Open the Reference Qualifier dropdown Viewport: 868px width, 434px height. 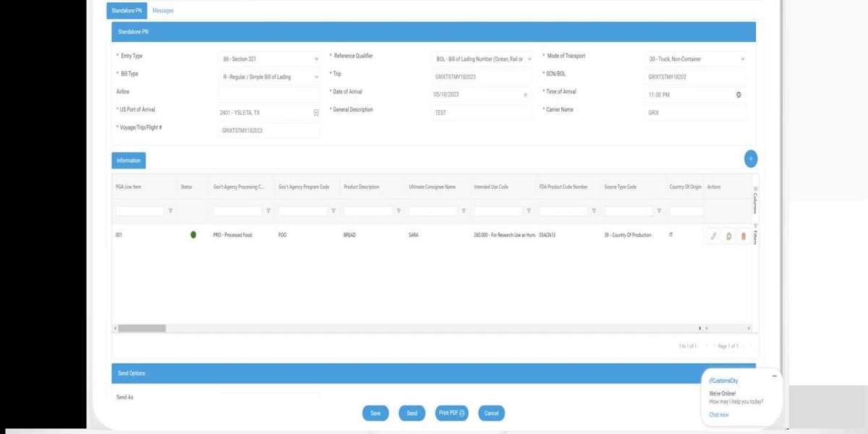pyautogui.click(x=529, y=59)
